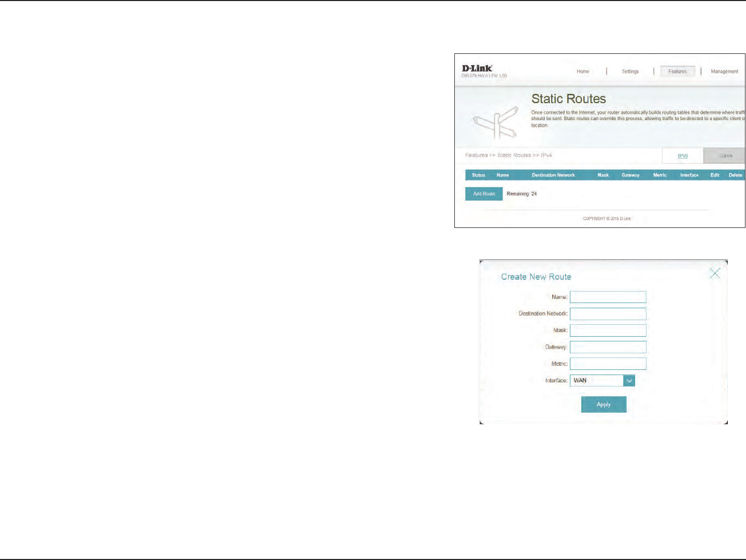Focus the Gateway input field

[608, 347]
